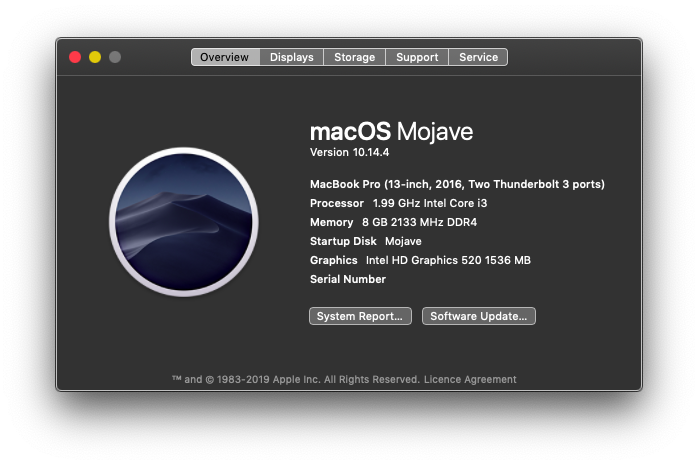The height and width of the screenshot is (465, 698).
Task: Click the 'Version 10.14.4' text
Action: tap(349, 153)
